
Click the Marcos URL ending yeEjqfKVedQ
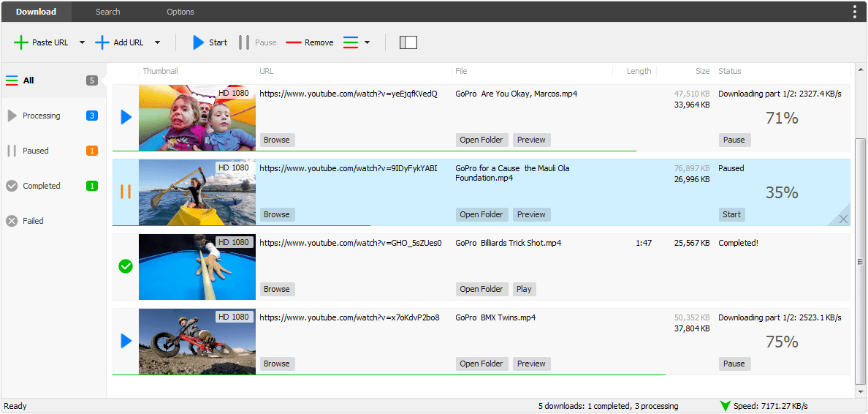pyautogui.click(x=349, y=94)
